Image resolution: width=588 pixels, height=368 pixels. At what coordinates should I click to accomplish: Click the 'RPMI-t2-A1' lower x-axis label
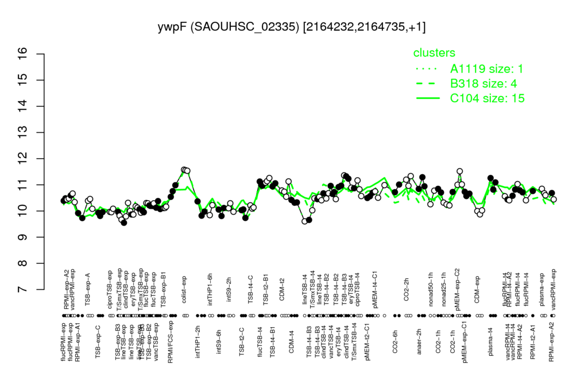tap(532, 342)
